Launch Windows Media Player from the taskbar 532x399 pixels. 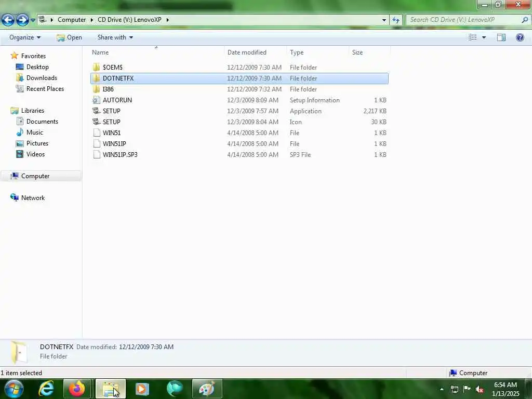142,389
